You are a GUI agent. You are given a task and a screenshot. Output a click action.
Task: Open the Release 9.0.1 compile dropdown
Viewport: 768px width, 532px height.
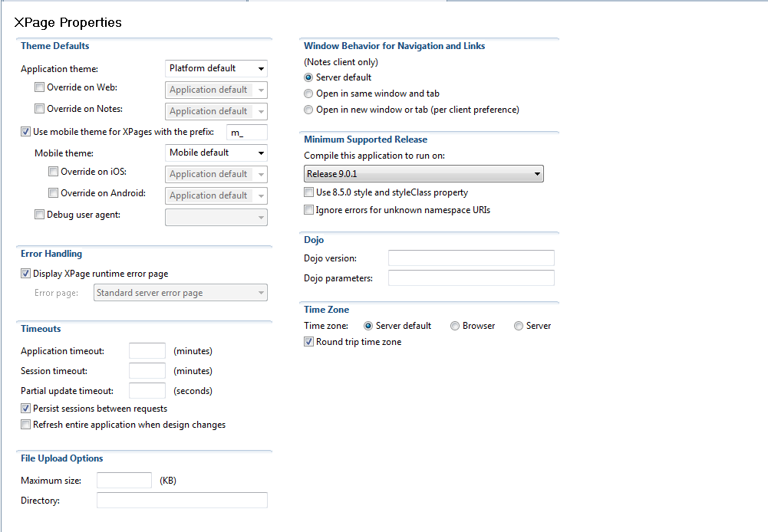(x=424, y=174)
